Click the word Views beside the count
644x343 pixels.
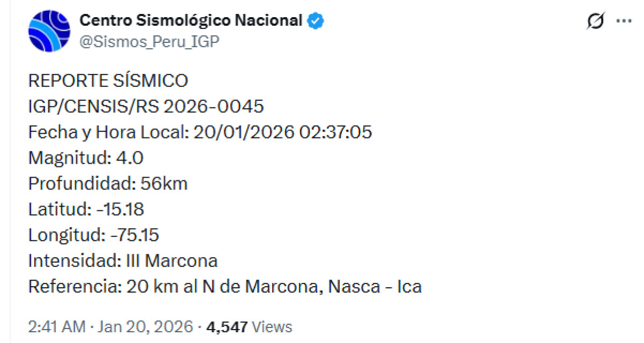272,326
